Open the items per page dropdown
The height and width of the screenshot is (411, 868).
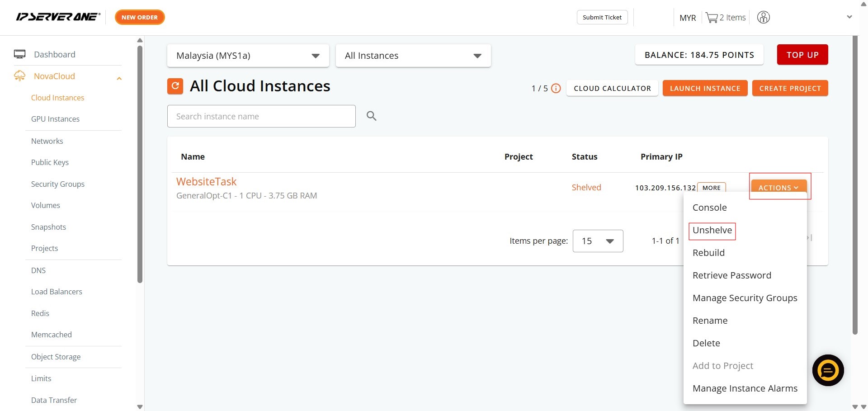pos(598,241)
